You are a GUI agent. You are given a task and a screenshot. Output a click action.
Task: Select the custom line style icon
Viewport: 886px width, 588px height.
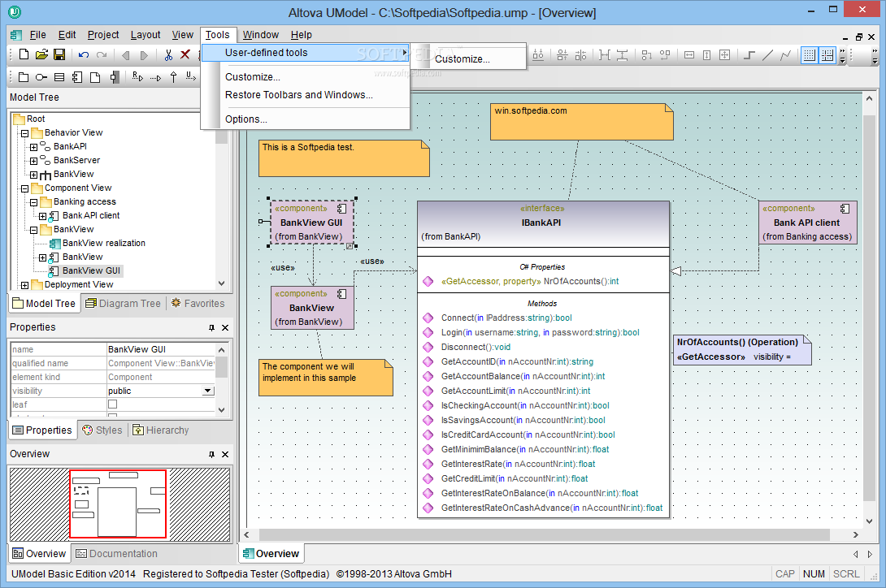point(785,54)
